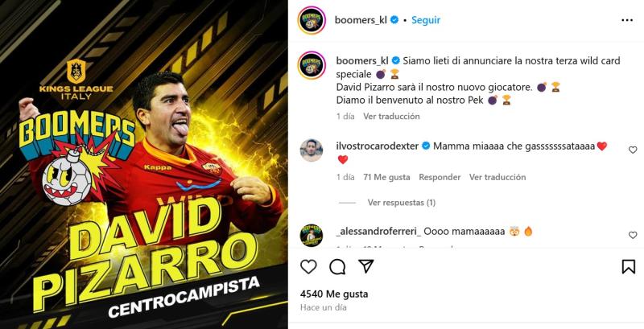
Task: Open the three-dots more options menu
Action: [x=627, y=20]
